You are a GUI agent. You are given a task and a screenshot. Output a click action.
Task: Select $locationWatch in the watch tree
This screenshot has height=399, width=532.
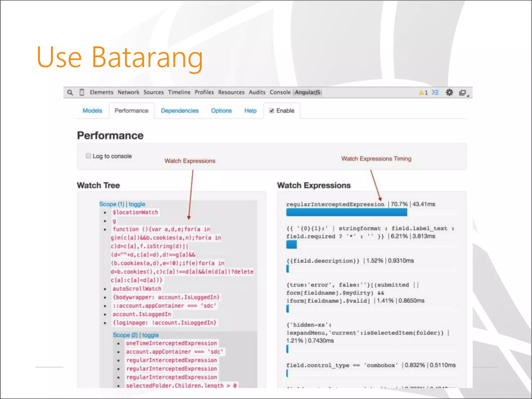coord(135,212)
